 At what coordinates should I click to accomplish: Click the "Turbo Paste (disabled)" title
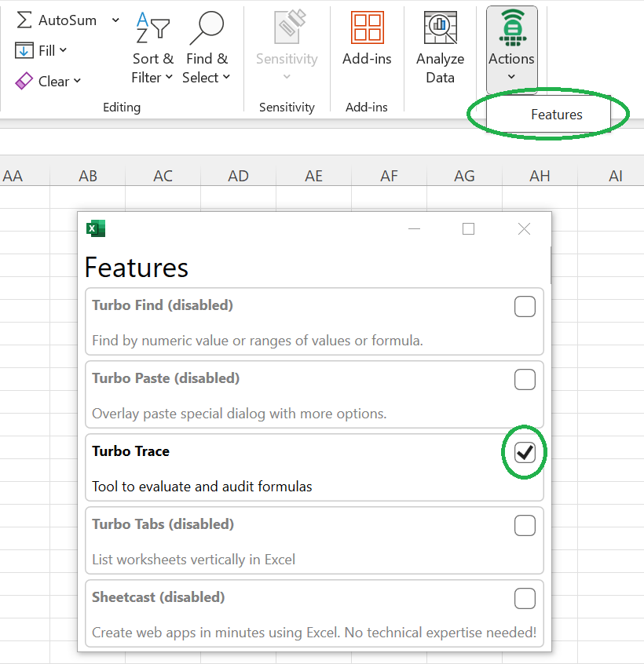[x=166, y=378]
